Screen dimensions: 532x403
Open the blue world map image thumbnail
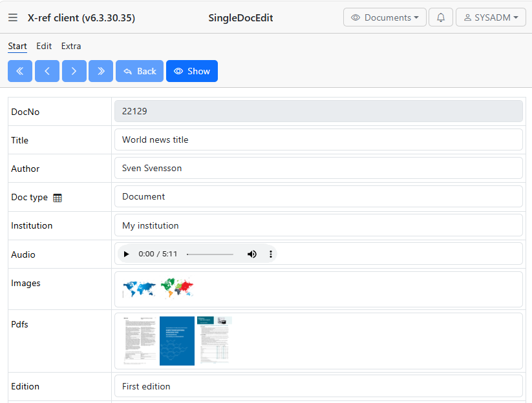pyautogui.click(x=140, y=289)
